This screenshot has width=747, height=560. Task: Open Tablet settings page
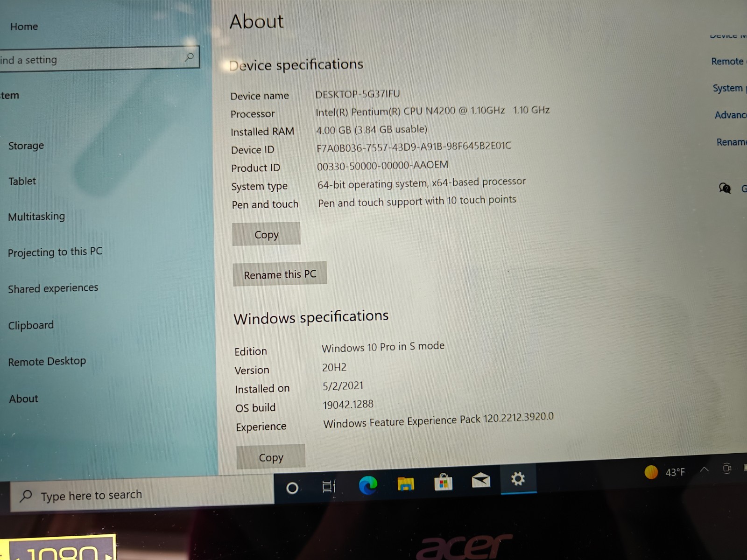click(x=22, y=181)
